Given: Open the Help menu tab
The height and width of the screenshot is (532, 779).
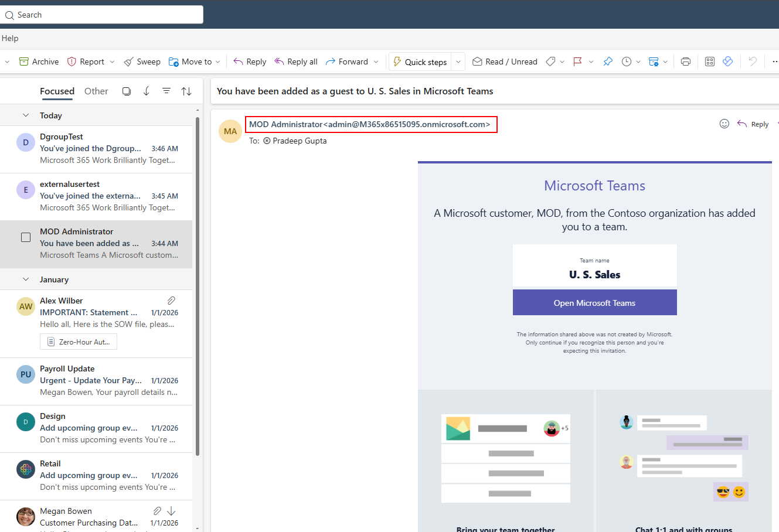Looking at the screenshot, I should point(10,38).
